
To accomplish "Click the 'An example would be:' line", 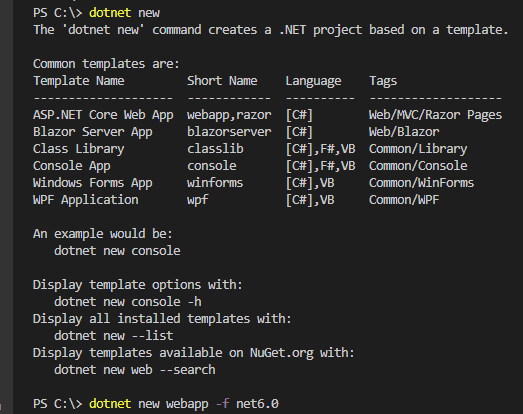I will coord(103,234).
